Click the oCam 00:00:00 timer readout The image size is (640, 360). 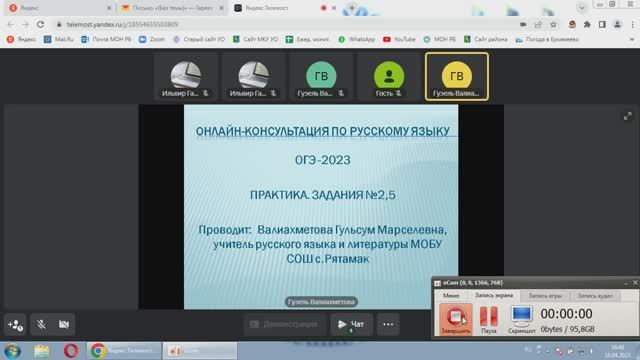click(x=566, y=314)
